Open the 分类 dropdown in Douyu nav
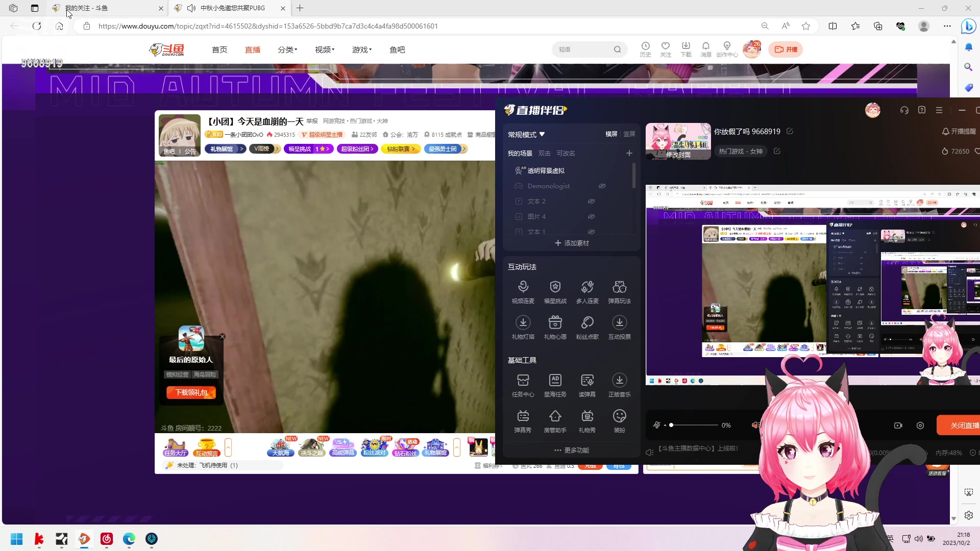The image size is (980, 551). (x=287, y=49)
